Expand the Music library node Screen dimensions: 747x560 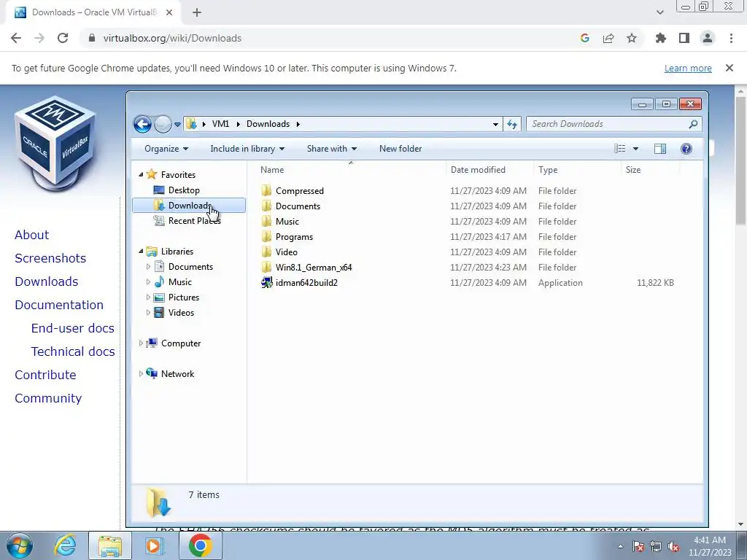click(x=148, y=282)
